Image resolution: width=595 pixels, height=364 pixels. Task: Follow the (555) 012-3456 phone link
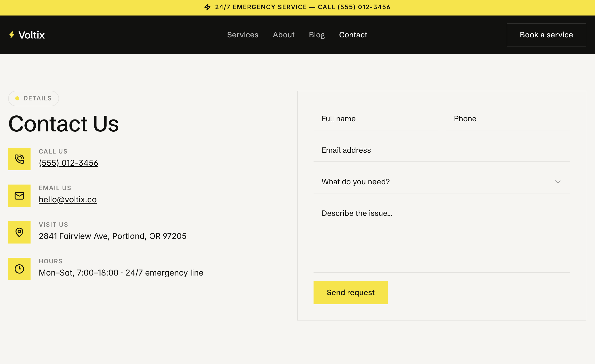(x=68, y=163)
